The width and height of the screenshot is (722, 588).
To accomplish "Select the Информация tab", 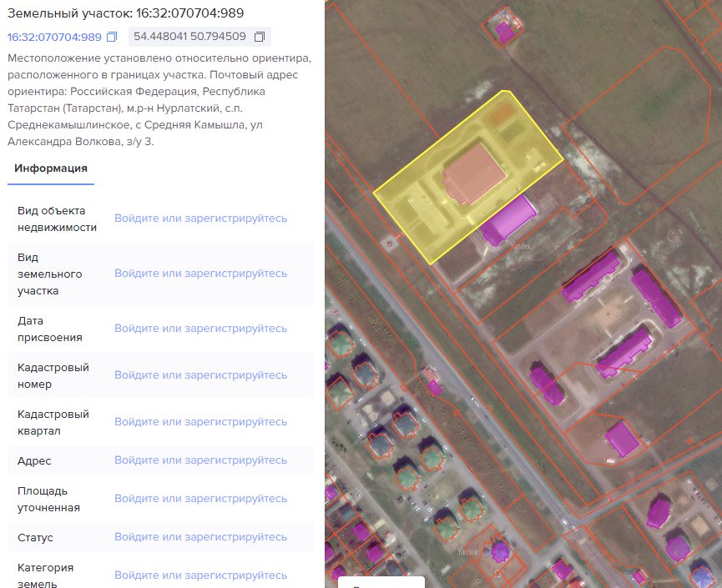I will [x=51, y=168].
